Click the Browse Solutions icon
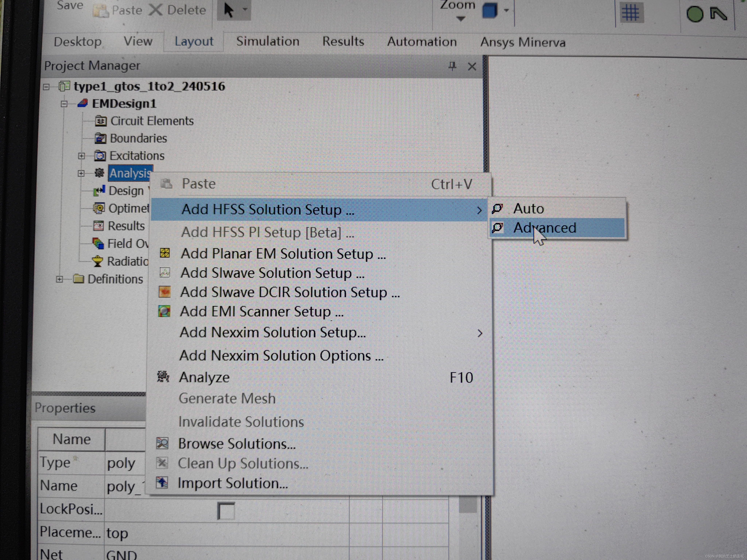The height and width of the screenshot is (560, 747). (x=162, y=443)
